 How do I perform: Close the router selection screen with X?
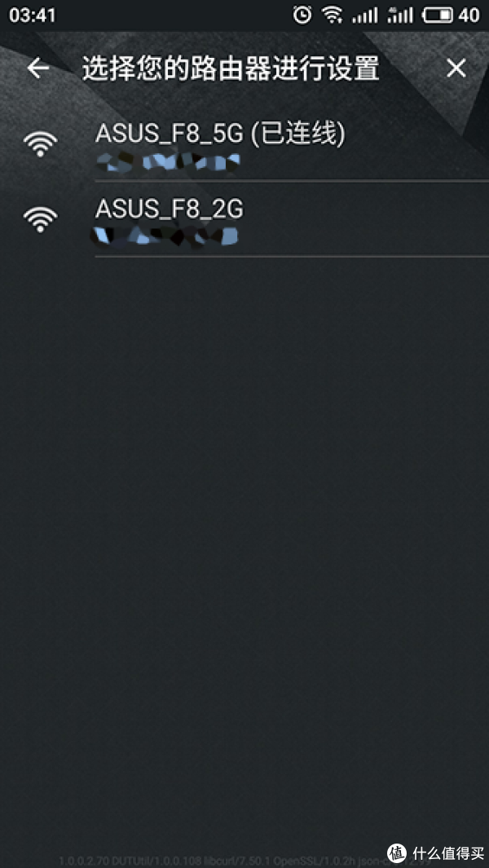tap(456, 68)
